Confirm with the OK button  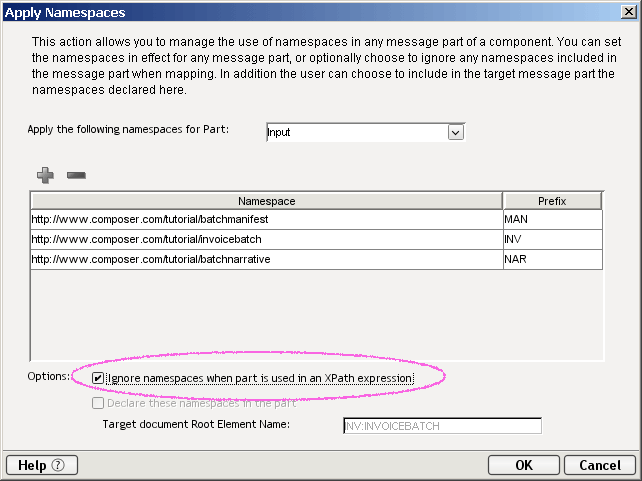[x=524, y=465]
